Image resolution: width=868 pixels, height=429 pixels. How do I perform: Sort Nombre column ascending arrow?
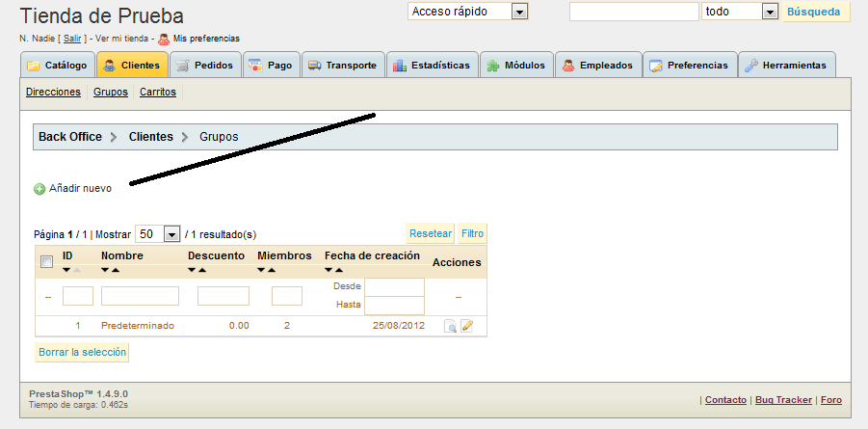pos(116,271)
